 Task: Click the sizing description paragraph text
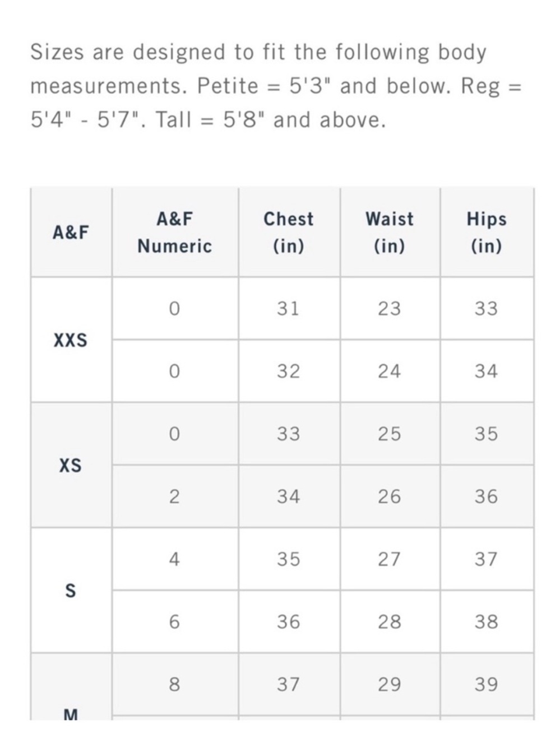[275, 86]
